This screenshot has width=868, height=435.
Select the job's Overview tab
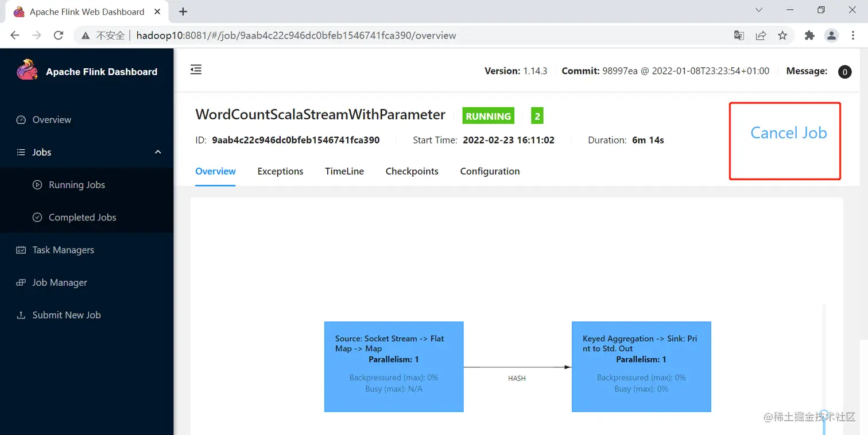click(x=216, y=171)
